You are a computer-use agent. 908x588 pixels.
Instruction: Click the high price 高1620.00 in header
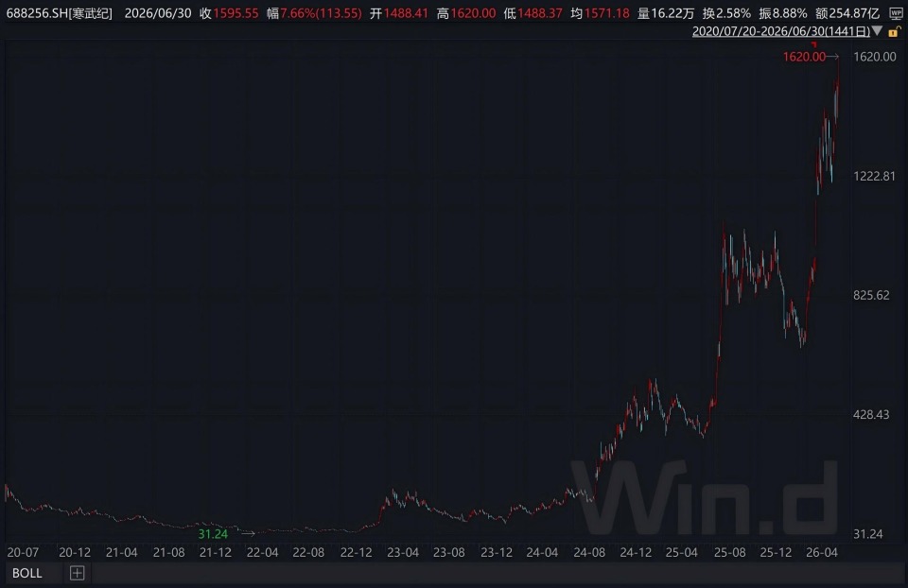[466, 13]
